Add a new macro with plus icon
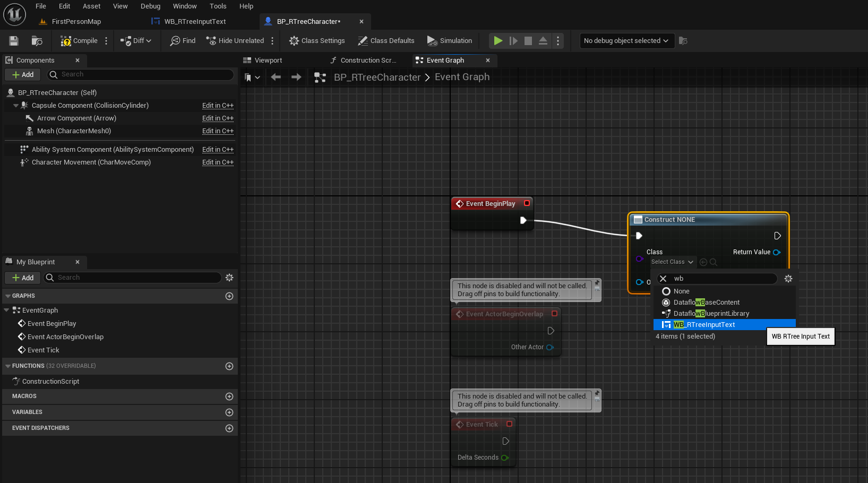Screen dimensions: 868x483 (x=229, y=396)
